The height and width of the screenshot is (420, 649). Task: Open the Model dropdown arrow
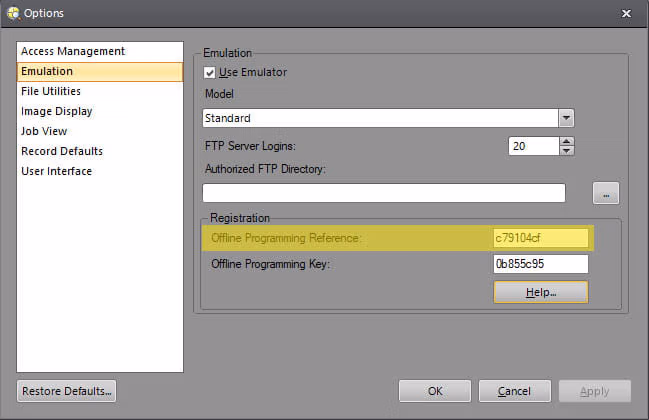pos(566,118)
